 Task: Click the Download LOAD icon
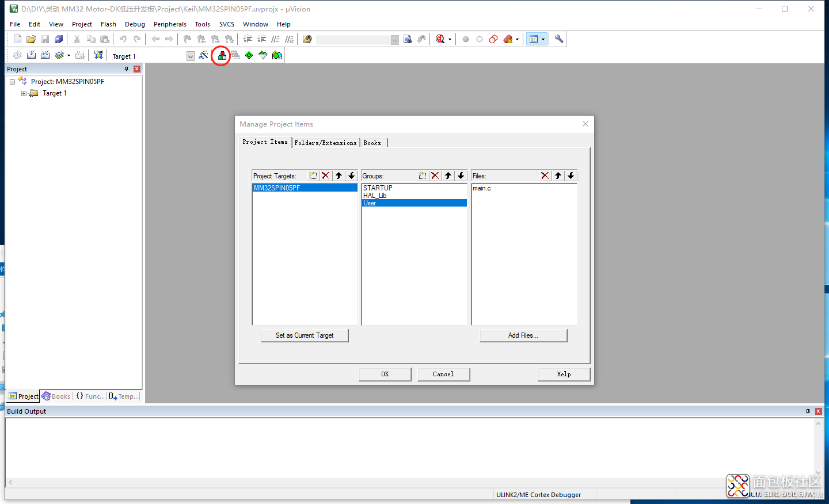tap(98, 55)
